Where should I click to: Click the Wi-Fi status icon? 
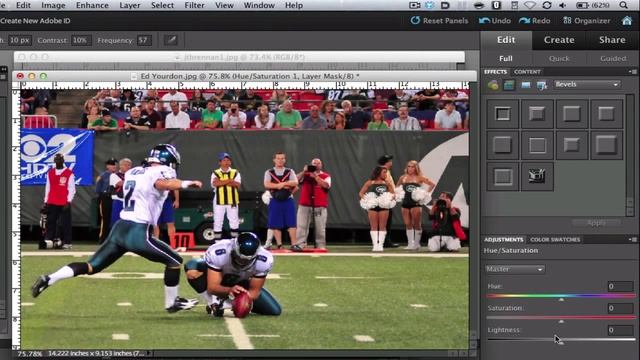coord(530,5)
